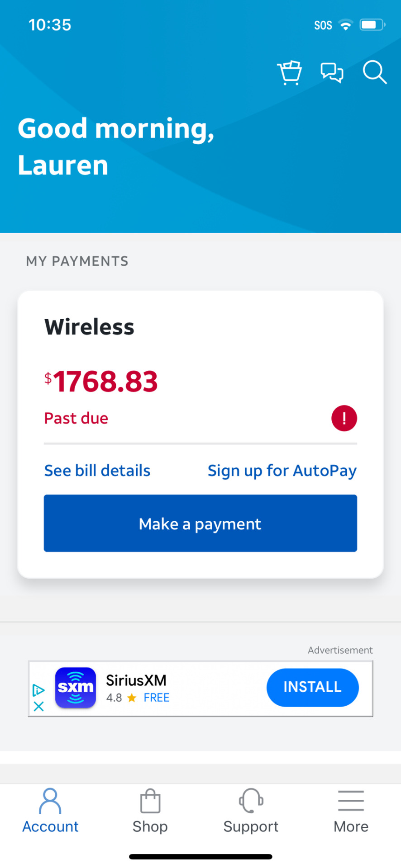Tap the search magnifier icon
401x868 pixels.
click(375, 72)
